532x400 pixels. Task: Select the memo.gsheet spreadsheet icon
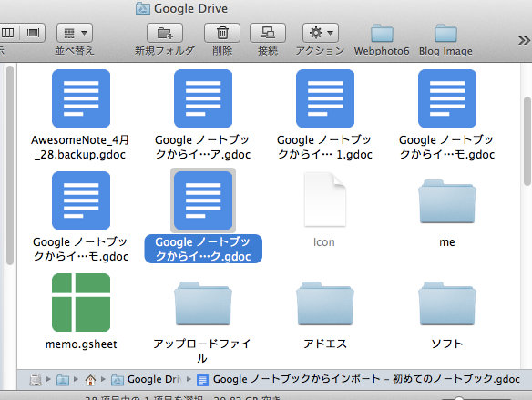click(81, 303)
